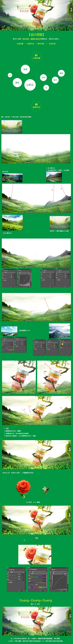Image resolution: width=73 pixels, height=644 pixels.
Task: Open the underlined 蜜蜂 link in intro sentence
Action: point(32,39)
